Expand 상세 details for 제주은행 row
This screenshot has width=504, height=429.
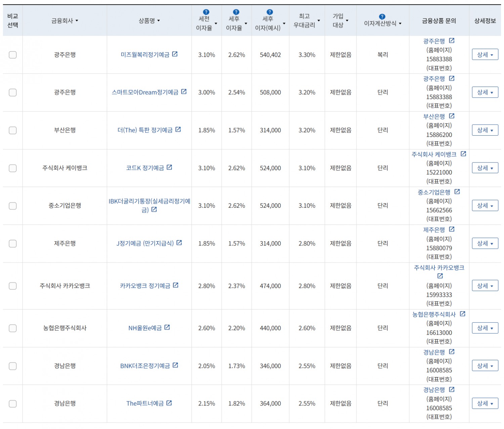pyautogui.click(x=485, y=243)
